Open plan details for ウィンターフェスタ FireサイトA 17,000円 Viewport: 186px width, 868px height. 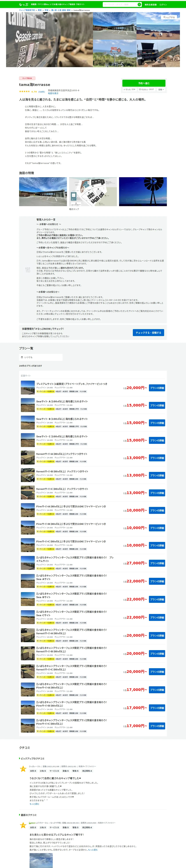(x=157, y=690)
